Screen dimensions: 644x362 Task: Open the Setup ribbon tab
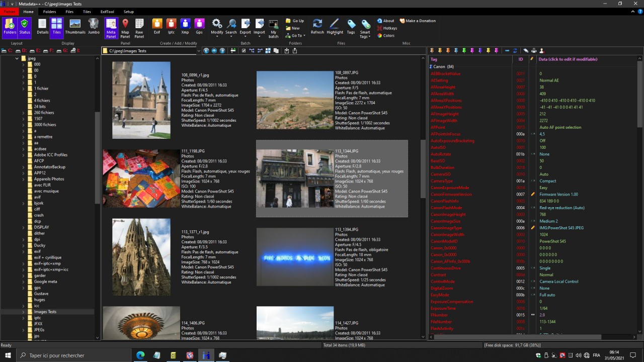pos(129,12)
